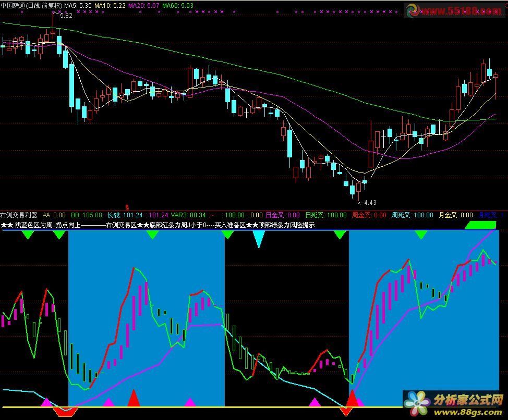Click the large cyan downward triangle signal
This screenshot has height=420, width=508.
pos(259,239)
